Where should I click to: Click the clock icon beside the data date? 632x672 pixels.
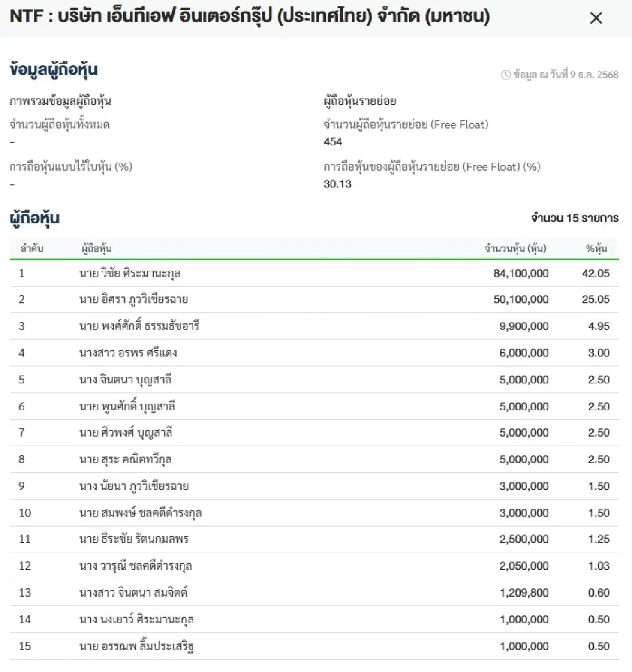point(506,75)
